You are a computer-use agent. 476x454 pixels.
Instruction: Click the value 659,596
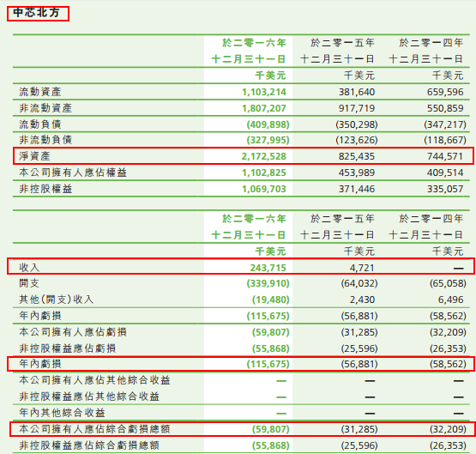[445, 92]
